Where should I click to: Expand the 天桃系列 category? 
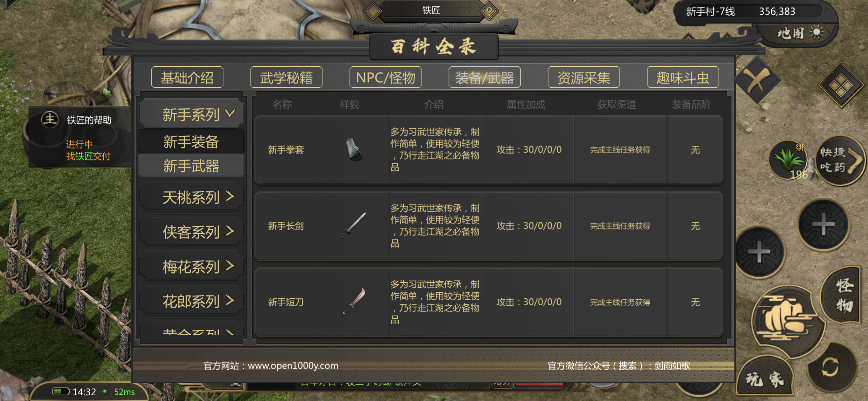[191, 197]
